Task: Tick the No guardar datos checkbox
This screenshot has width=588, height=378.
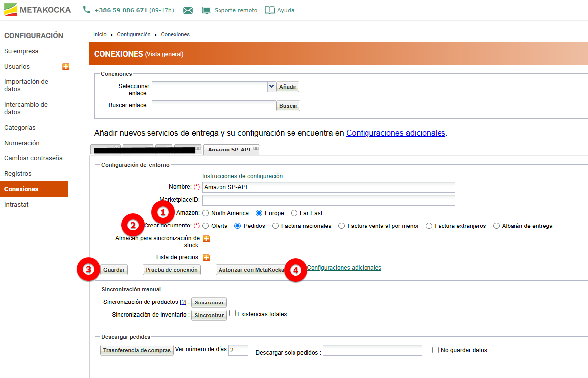Action: tap(435, 350)
